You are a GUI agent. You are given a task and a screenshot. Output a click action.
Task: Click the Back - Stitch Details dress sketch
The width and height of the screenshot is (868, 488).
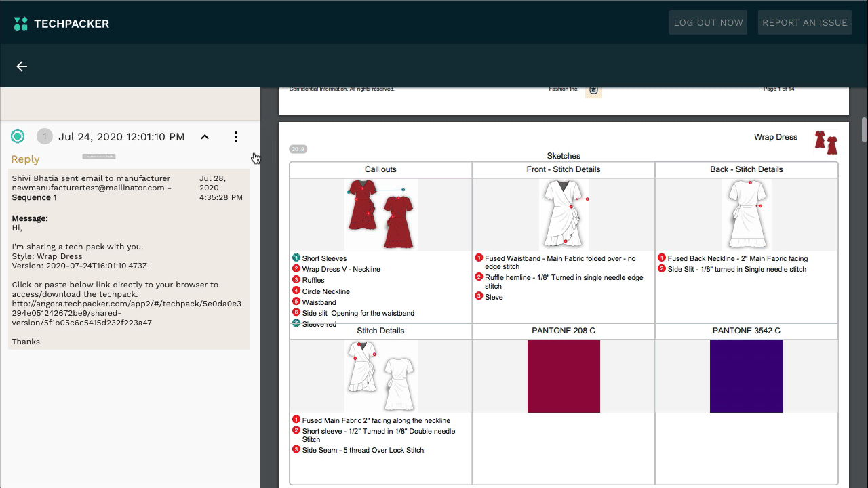click(x=747, y=214)
